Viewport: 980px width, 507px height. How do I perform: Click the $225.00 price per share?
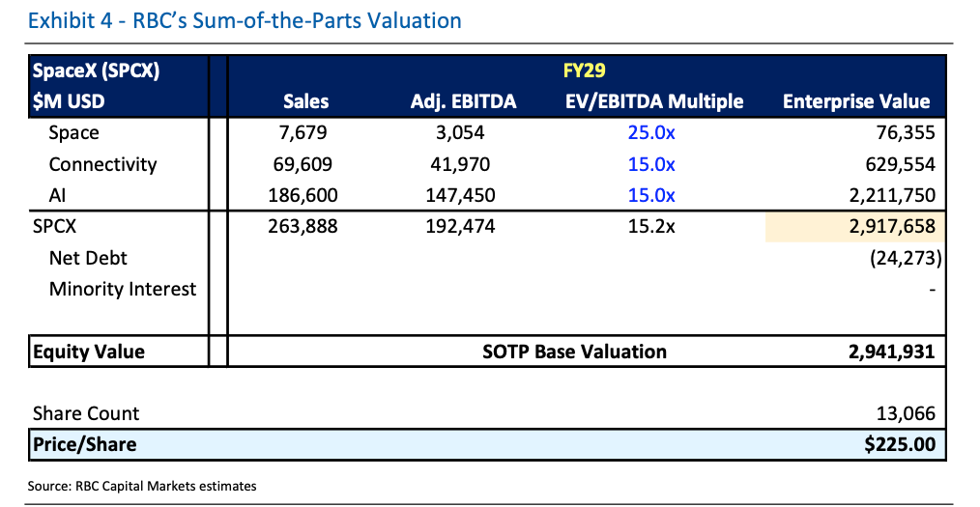901,444
